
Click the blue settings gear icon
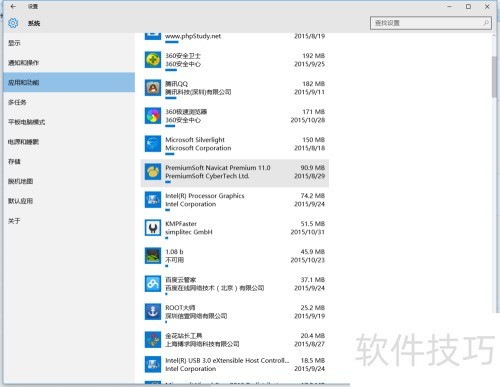(13, 23)
